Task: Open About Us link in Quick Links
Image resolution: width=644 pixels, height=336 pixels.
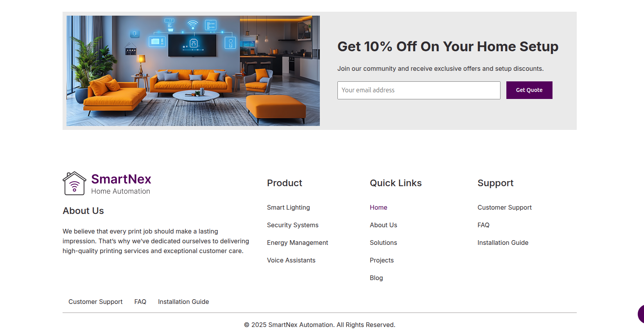Action: click(x=383, y=225)
